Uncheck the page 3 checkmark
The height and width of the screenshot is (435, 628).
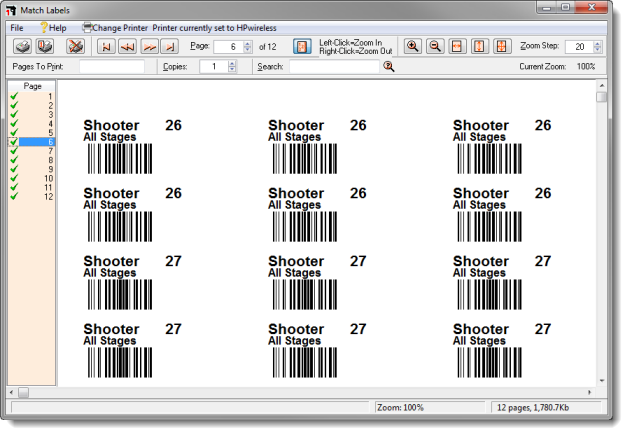14,115
